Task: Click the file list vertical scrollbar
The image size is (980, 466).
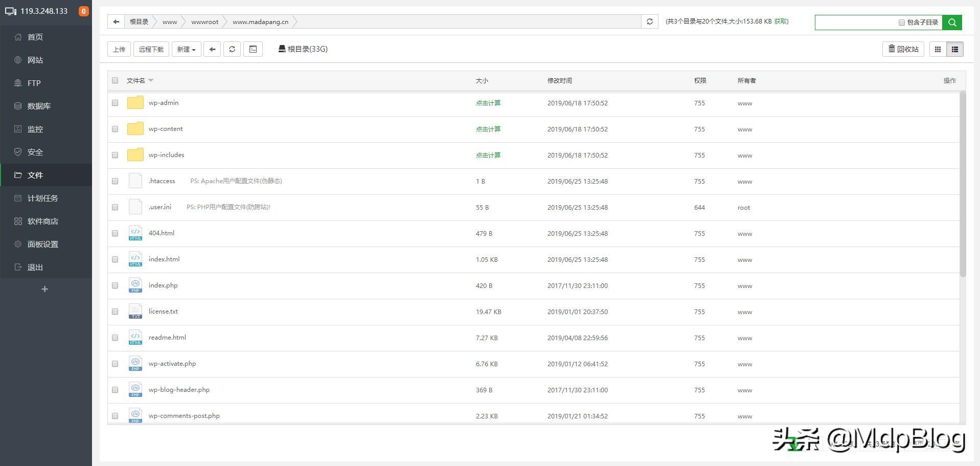Action: 963,184
